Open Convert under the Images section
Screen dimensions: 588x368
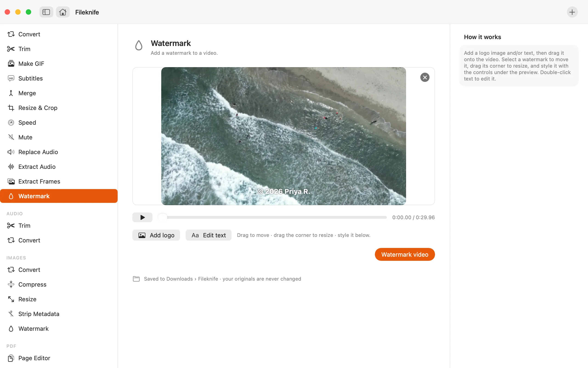pos(59,270)
